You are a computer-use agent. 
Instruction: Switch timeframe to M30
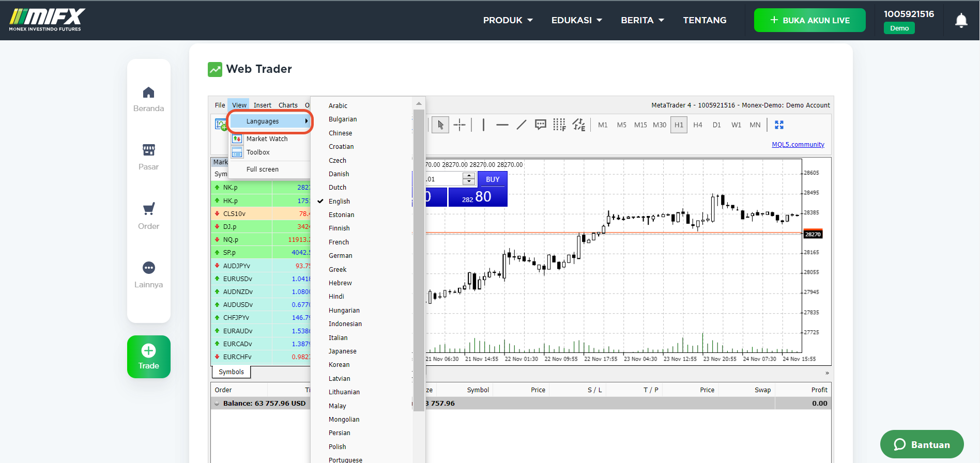pyautogui.click(x=660, y=125)
